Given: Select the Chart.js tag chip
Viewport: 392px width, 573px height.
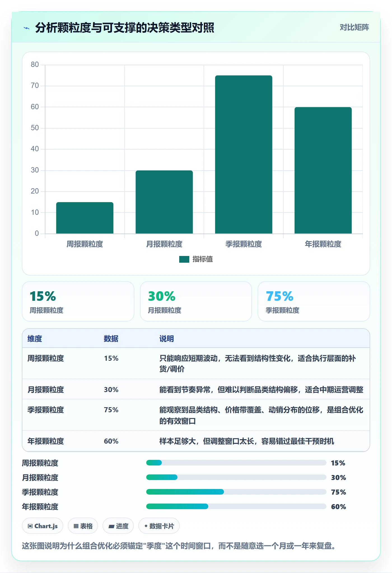Looking at the screenshot, I should [43, 526].
